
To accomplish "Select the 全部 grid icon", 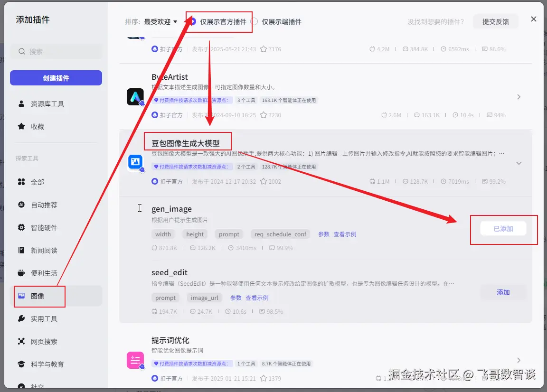I will click(21, 182).
